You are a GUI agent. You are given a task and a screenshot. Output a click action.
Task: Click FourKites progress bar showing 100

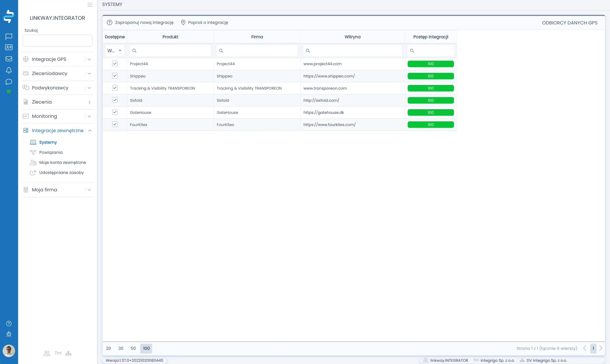[x=431, y=125]
